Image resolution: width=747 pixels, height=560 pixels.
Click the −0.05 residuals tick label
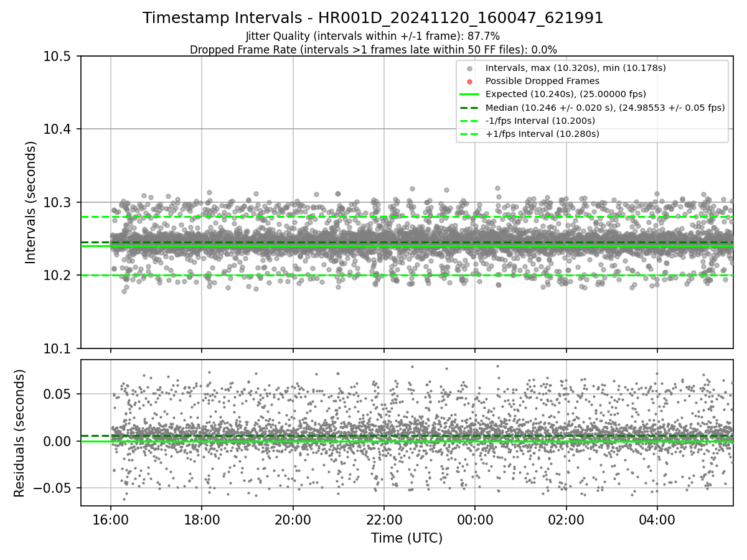[54, 488]
